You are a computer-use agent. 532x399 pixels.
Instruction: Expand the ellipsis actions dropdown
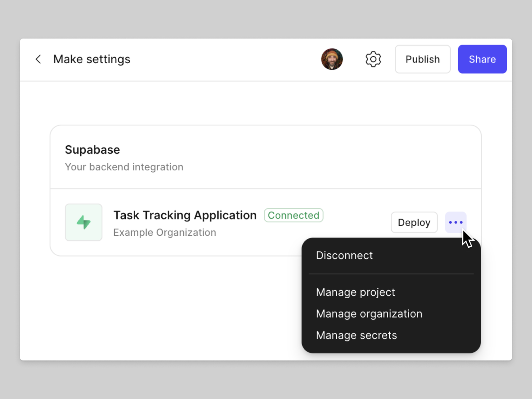(456, 222)
